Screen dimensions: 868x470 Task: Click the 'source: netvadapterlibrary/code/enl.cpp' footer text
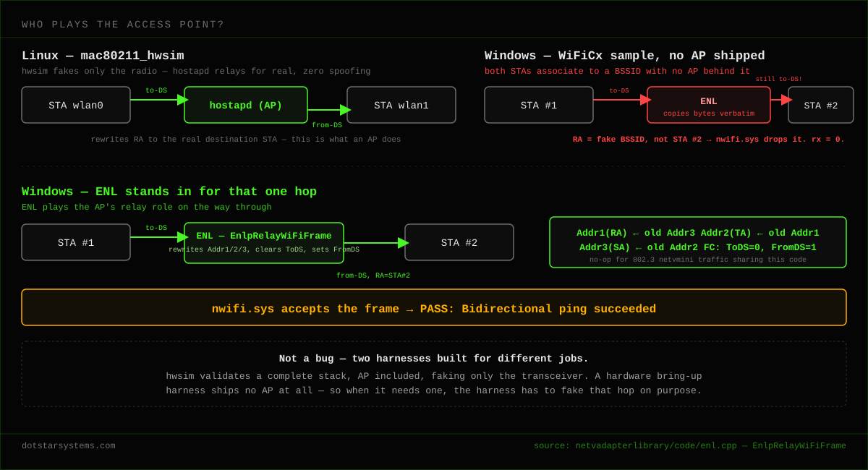coord(690,446)
